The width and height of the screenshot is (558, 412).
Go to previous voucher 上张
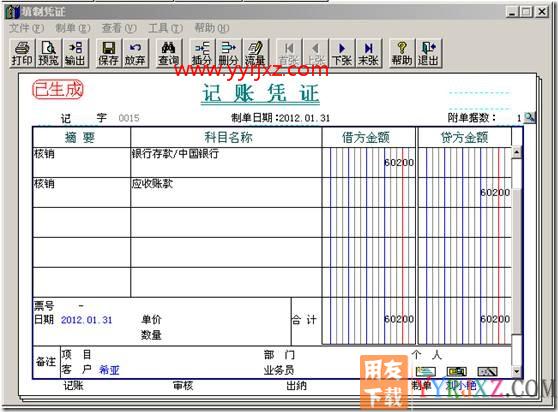315,53
